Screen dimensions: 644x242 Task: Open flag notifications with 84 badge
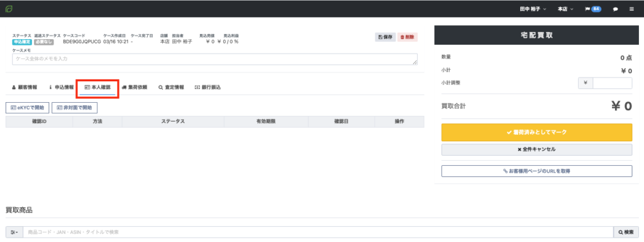[x=593, y=9]
